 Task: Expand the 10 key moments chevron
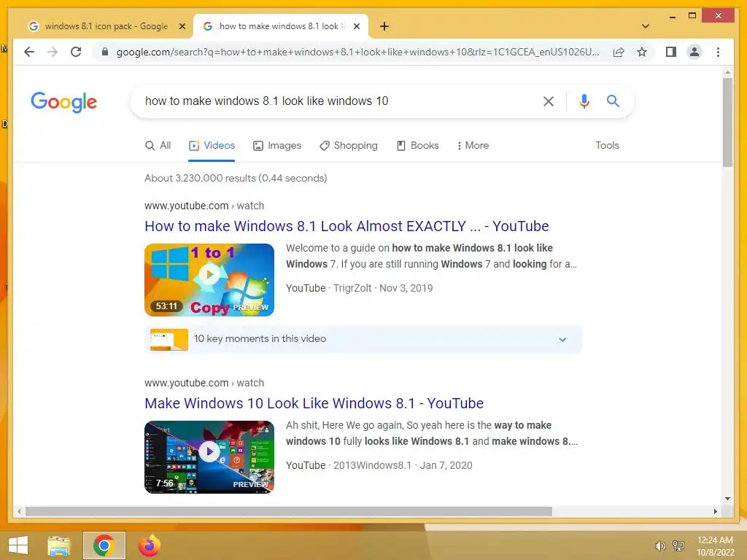tap(562, 340)
